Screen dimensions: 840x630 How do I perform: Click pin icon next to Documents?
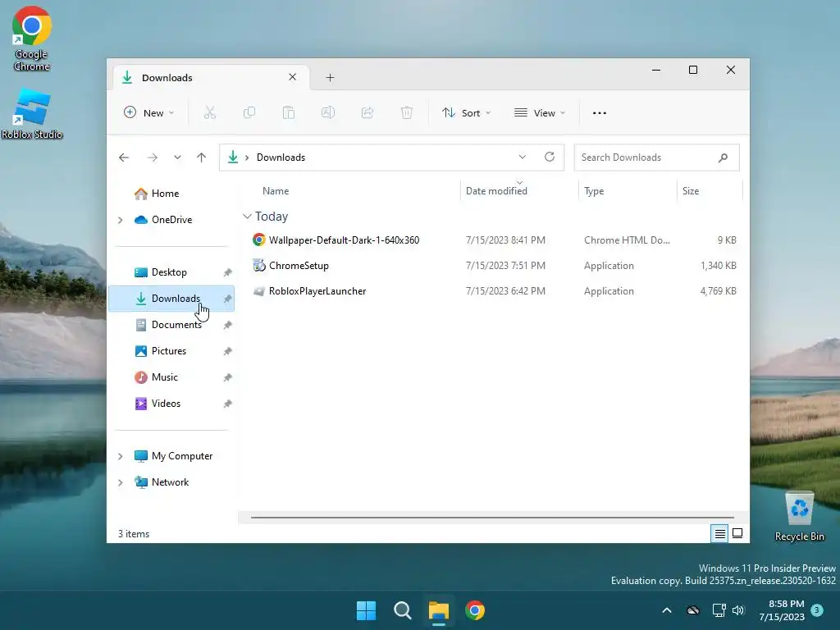(228, 325)
